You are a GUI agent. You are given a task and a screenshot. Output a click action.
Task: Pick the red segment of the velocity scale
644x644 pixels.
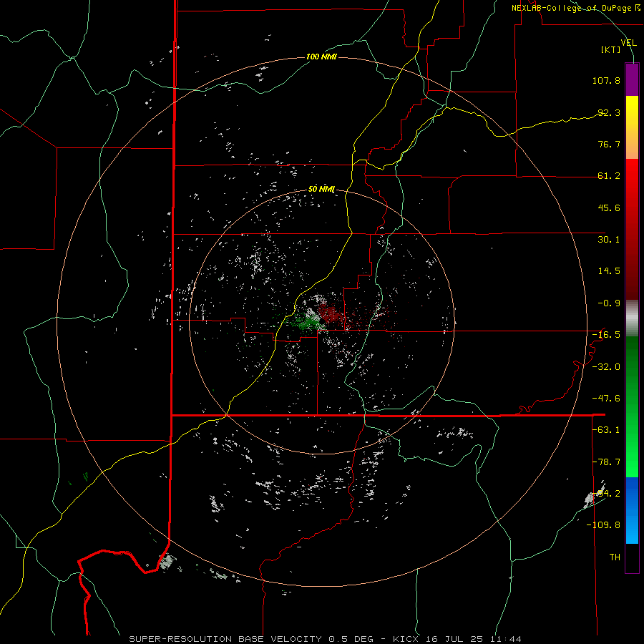coord(632,229)
